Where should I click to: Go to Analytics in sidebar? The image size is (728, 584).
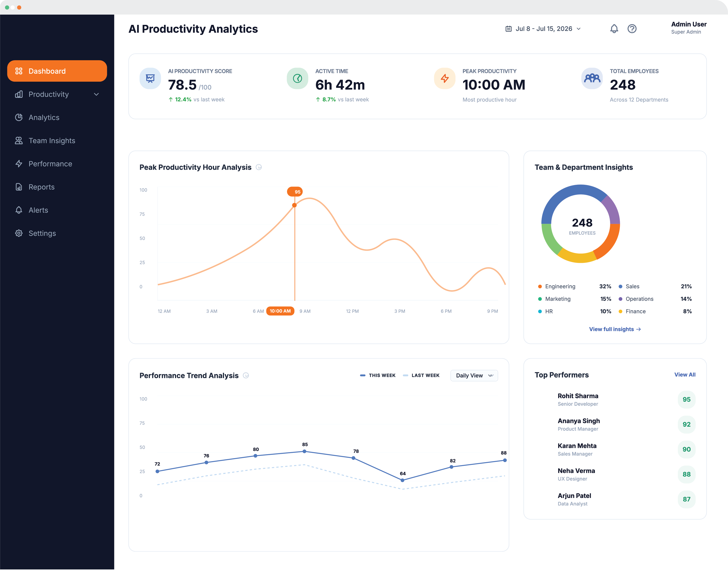57,117
